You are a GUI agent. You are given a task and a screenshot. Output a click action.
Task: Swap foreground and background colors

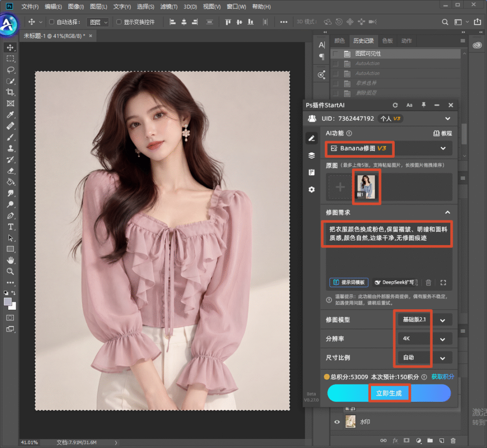tap(13, 293)
